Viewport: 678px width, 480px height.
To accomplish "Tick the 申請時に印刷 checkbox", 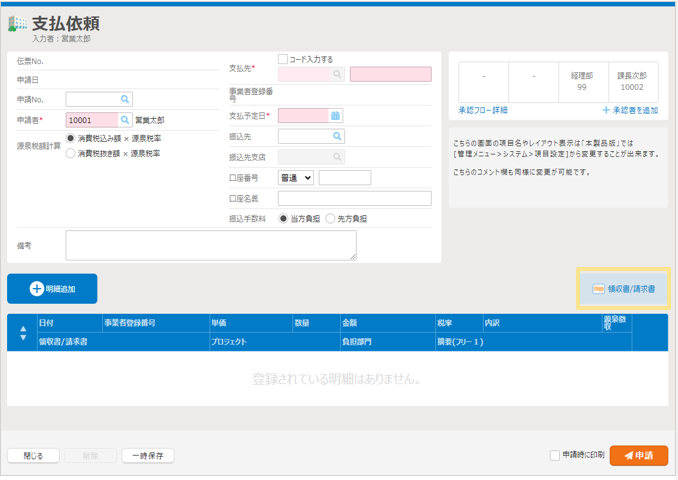I will click(x=555, y=456).
